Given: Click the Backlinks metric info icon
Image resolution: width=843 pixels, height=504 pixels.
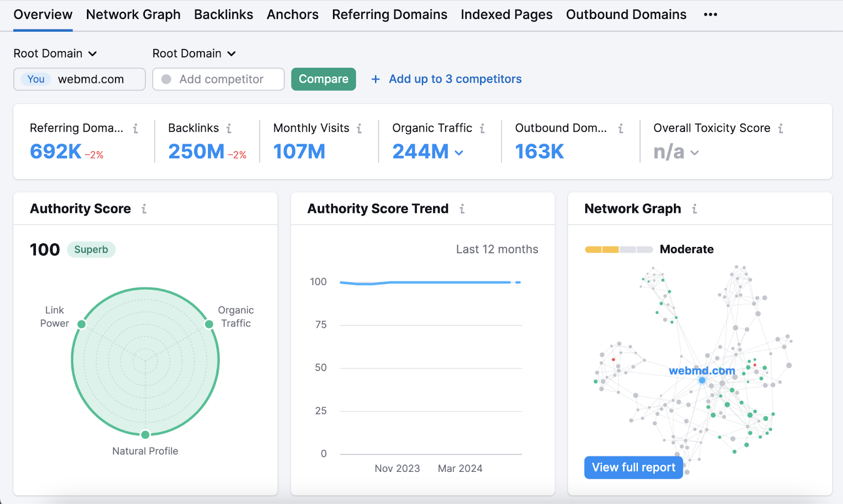Looking at the screenshot, I should [x=229, y=127].
